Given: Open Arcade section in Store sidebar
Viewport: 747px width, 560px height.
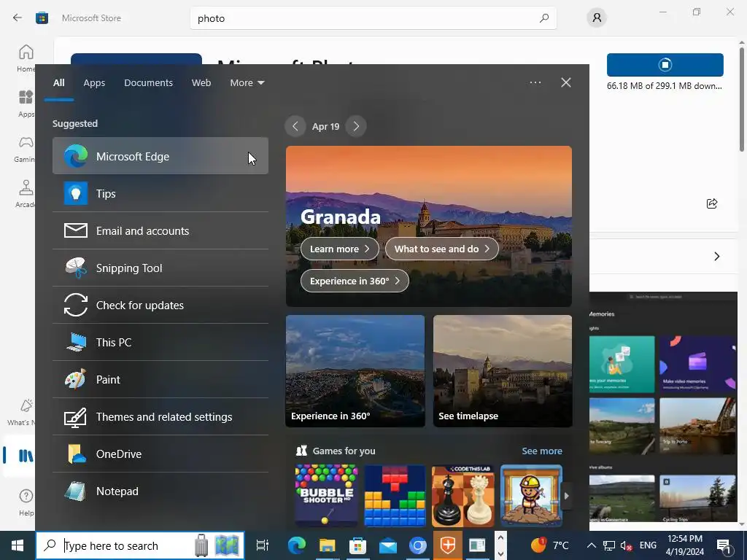Looking at the screenshot, I should 25,194.
